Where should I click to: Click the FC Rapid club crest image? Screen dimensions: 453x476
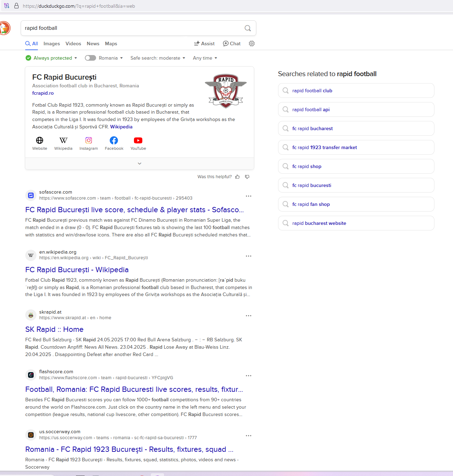[x=226, y=91]
